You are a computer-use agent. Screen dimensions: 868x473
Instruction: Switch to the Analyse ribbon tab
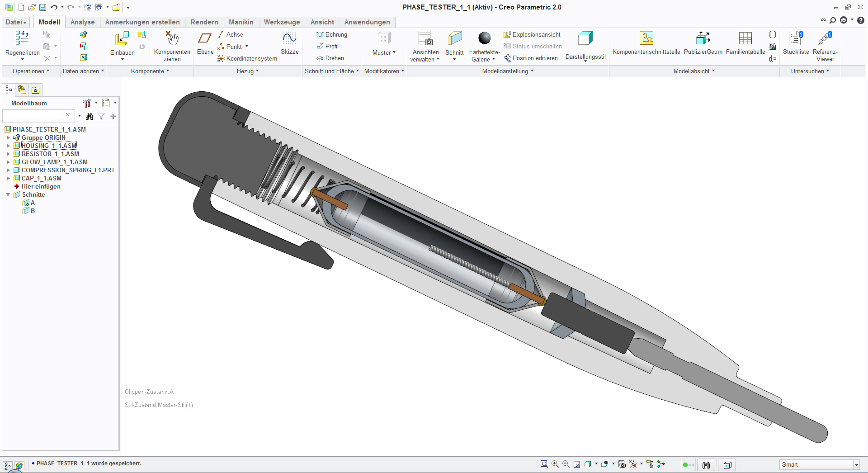(82, 22)
